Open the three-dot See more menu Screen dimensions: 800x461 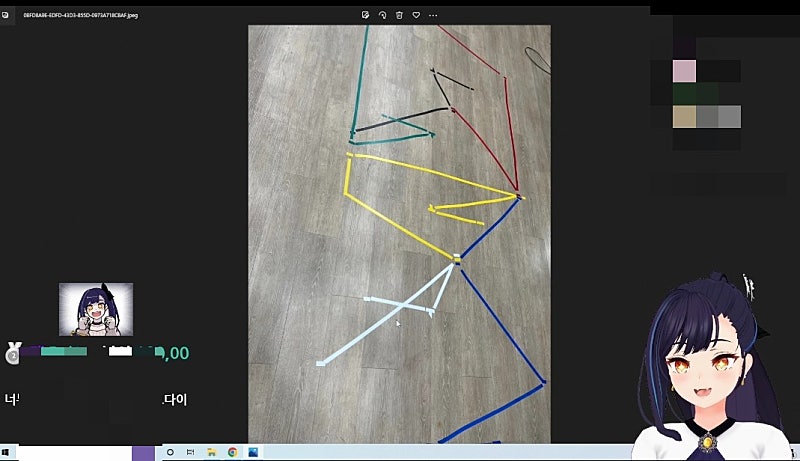coord(433,15)
